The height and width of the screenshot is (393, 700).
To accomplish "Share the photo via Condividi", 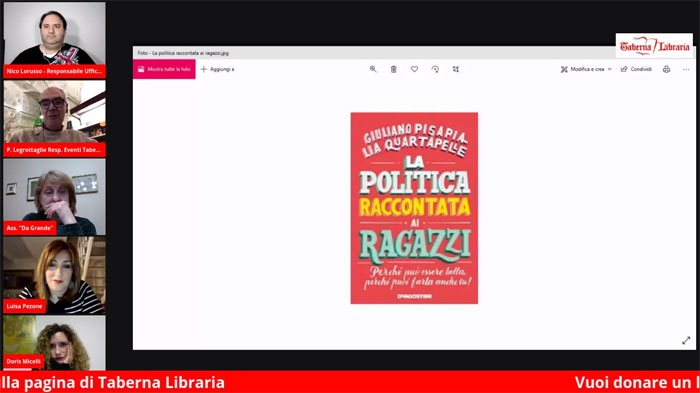I will [636, 69].
